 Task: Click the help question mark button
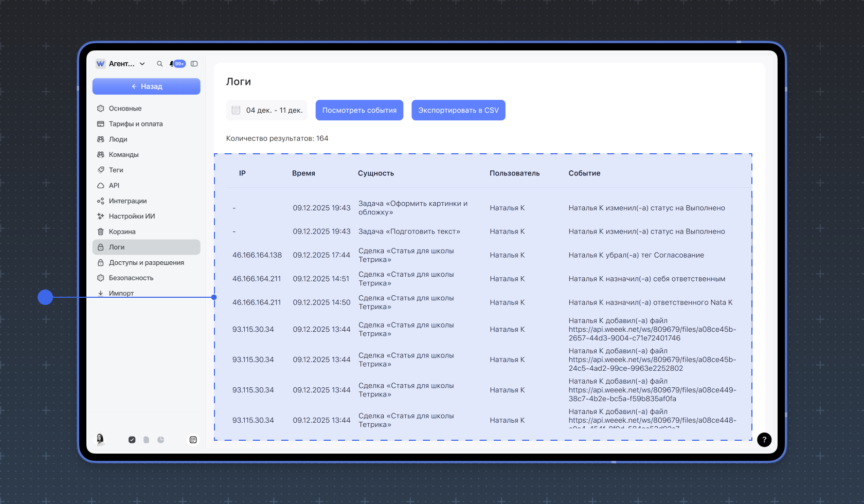pos(764,440)
